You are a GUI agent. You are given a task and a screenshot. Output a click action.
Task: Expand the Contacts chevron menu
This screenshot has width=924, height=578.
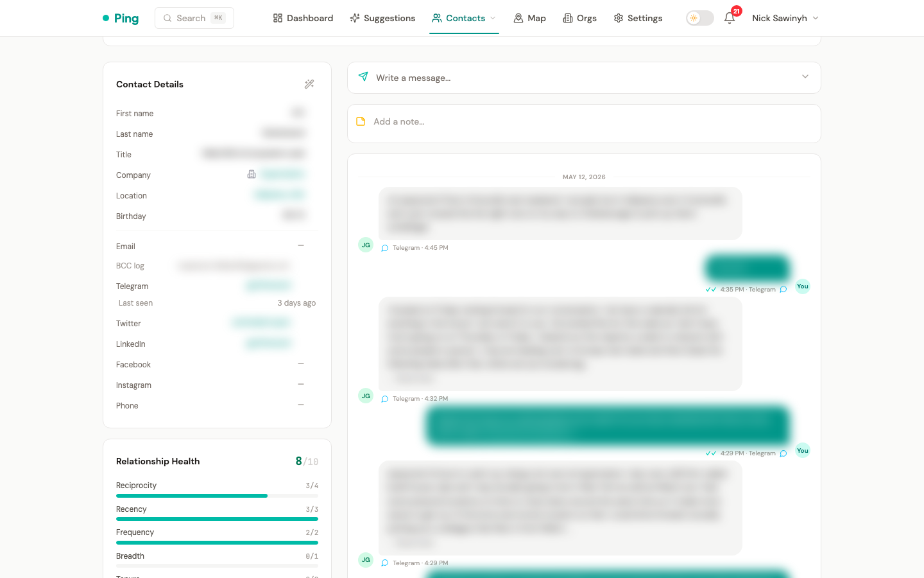(x=493, y=18)
